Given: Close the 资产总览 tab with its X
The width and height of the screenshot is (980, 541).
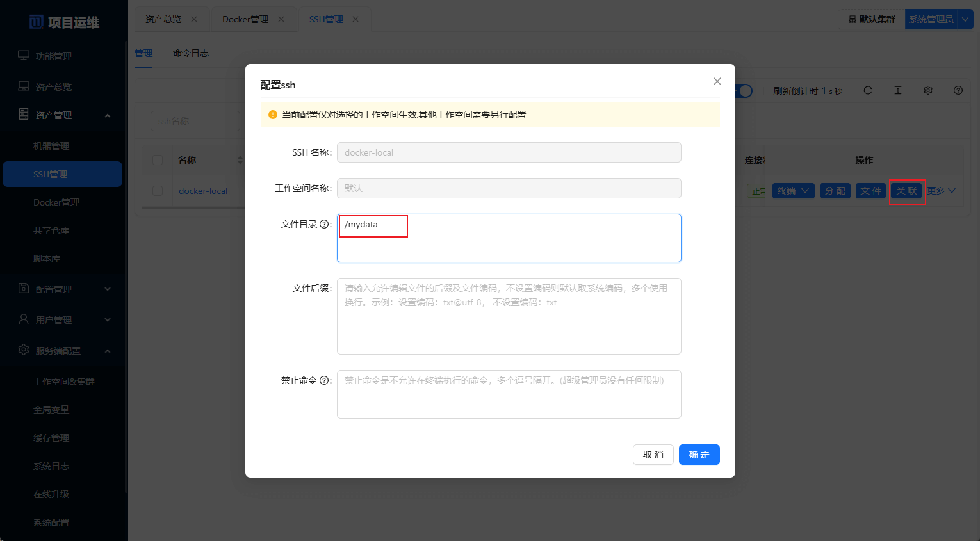Looking at the screenshot, I should click(194, 19).
